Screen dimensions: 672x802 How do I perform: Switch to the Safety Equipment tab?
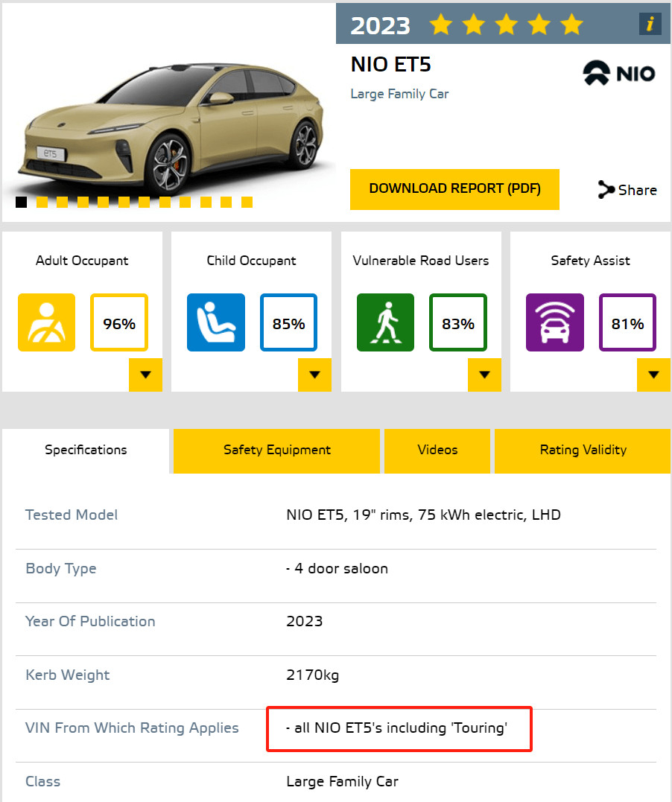coord(277,450)
